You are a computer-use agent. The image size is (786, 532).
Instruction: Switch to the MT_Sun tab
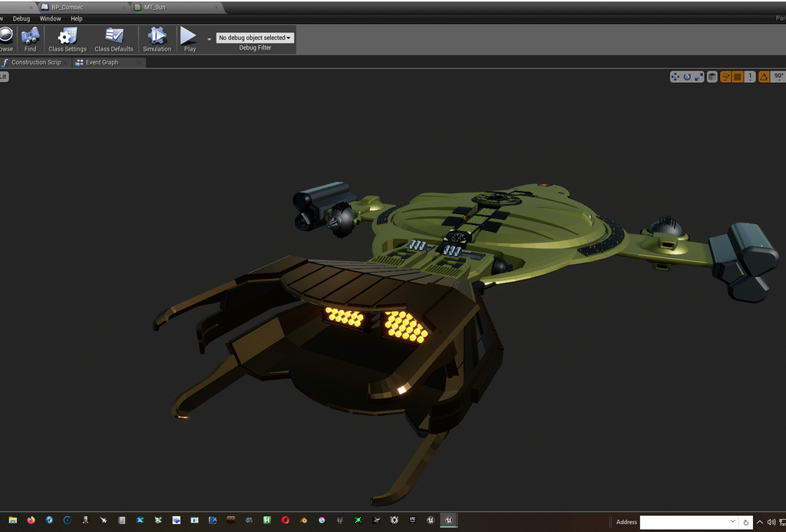point(177,7)
